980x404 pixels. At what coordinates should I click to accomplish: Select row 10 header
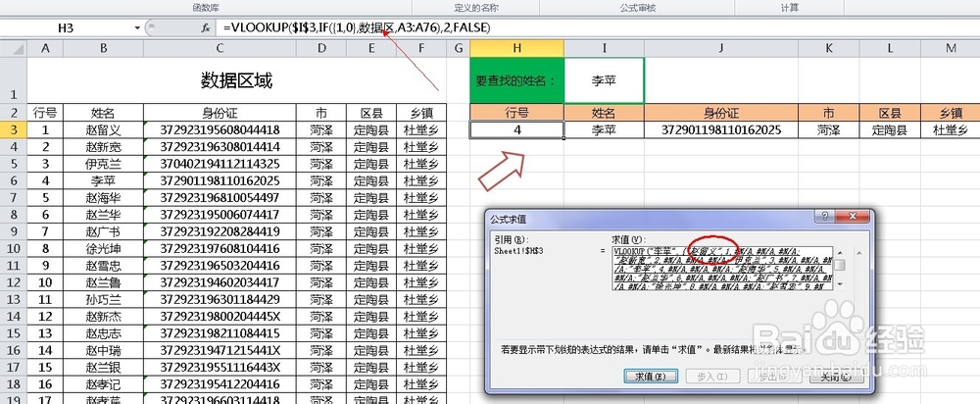[x=13, y=248]
